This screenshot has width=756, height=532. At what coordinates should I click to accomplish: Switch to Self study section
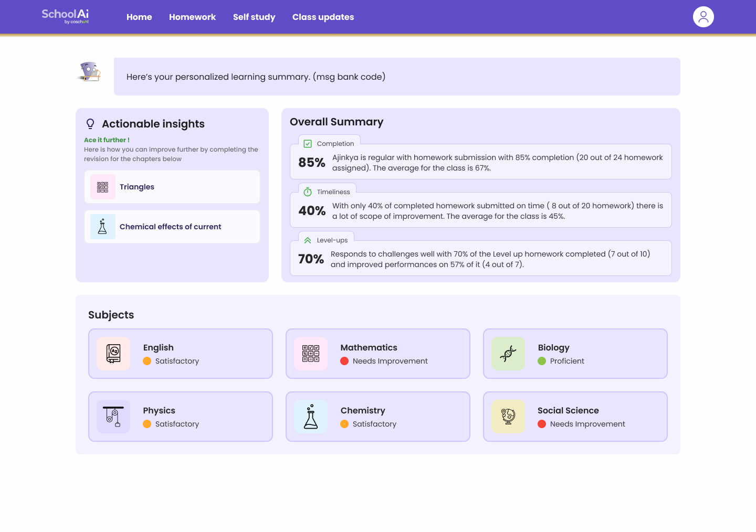point(254,17)
